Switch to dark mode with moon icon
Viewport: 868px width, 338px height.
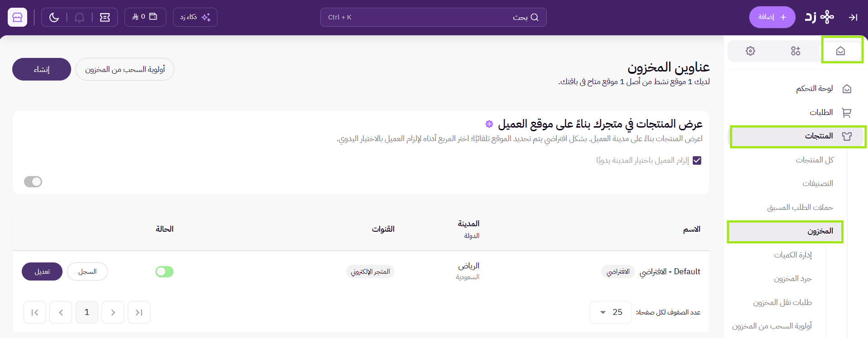click(54, 17)
